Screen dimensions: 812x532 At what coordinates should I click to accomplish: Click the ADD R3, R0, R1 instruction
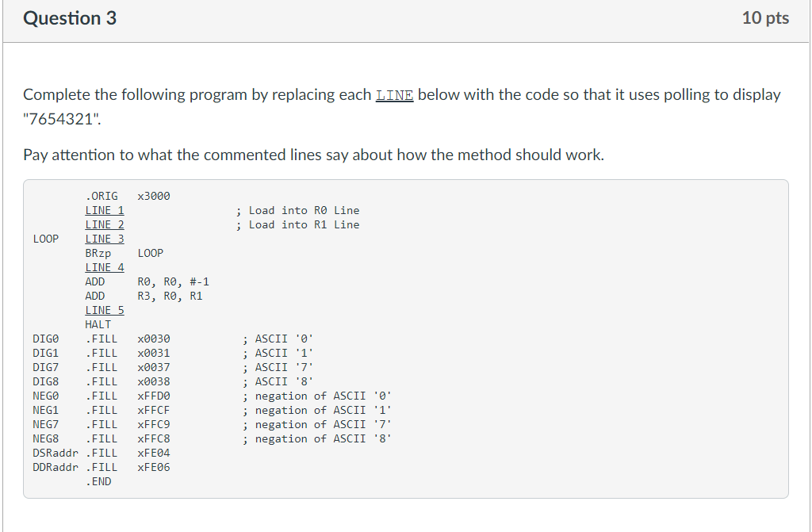click(x=144, y=297)
